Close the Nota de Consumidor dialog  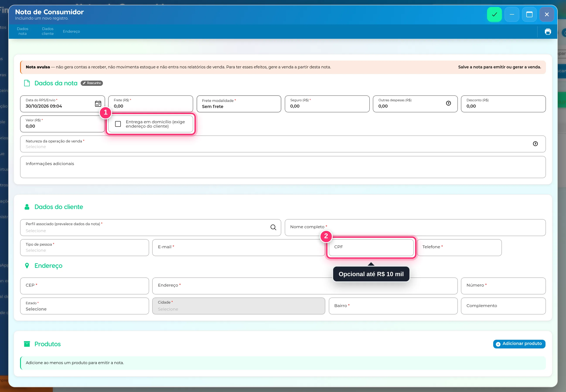click(x=547, y=15)
